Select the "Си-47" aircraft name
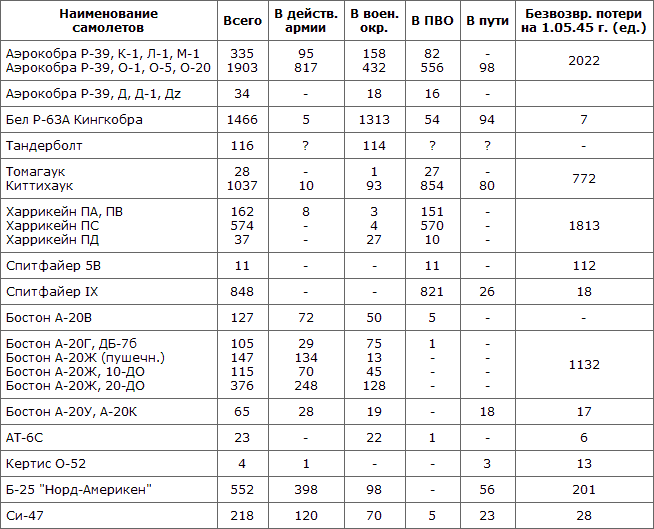The width and height of the screenshot is (654, 529). coord(25,515)
